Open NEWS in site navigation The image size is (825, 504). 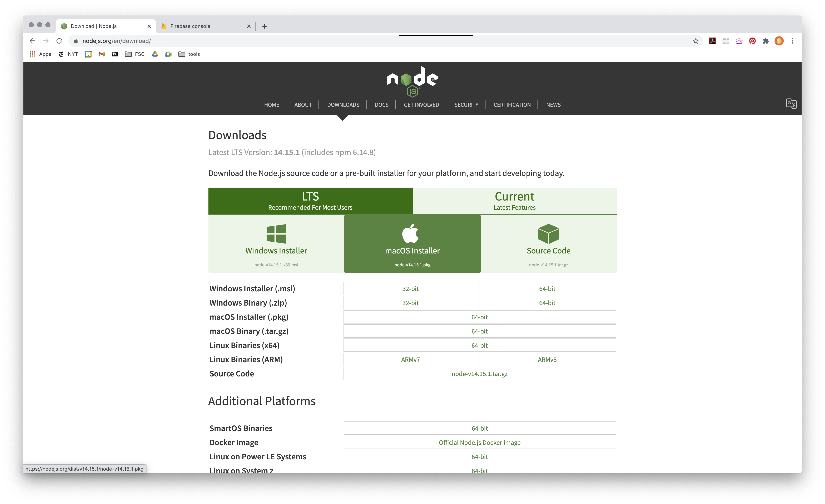[553, 105]
